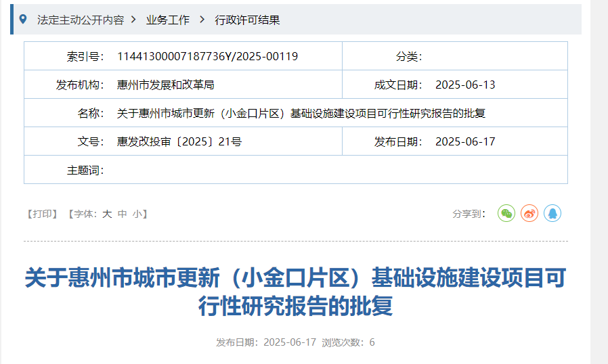Image resolution: width=608 pixels, height=364 pixels.
Task: Go to the 业务工作 breadcrumb section
Action: click(168, 20)
